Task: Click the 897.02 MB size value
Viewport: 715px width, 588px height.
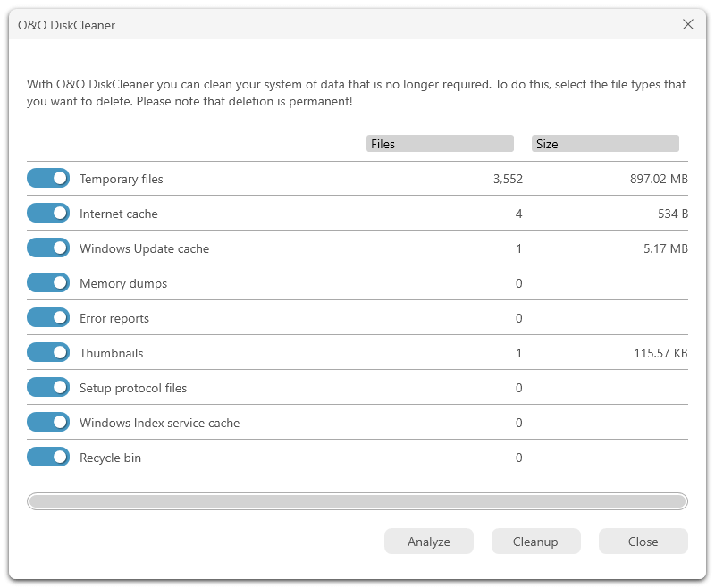Action: click(x=659, y=179)
